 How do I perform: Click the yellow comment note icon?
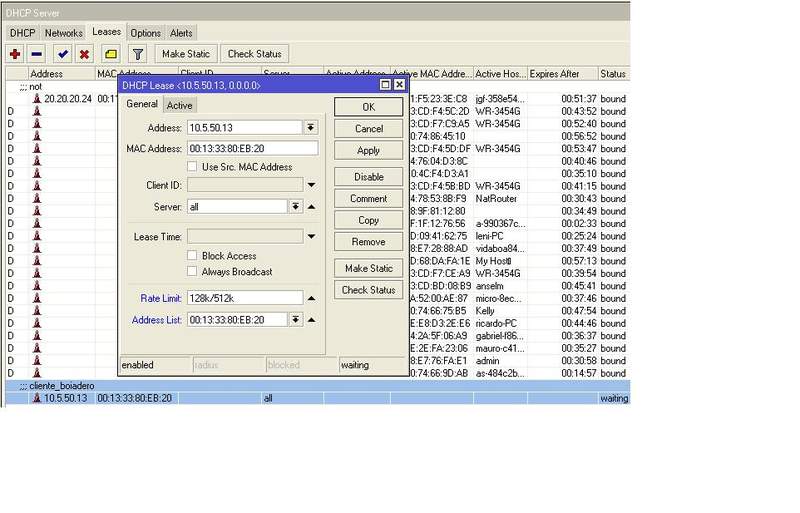point(110,54)
